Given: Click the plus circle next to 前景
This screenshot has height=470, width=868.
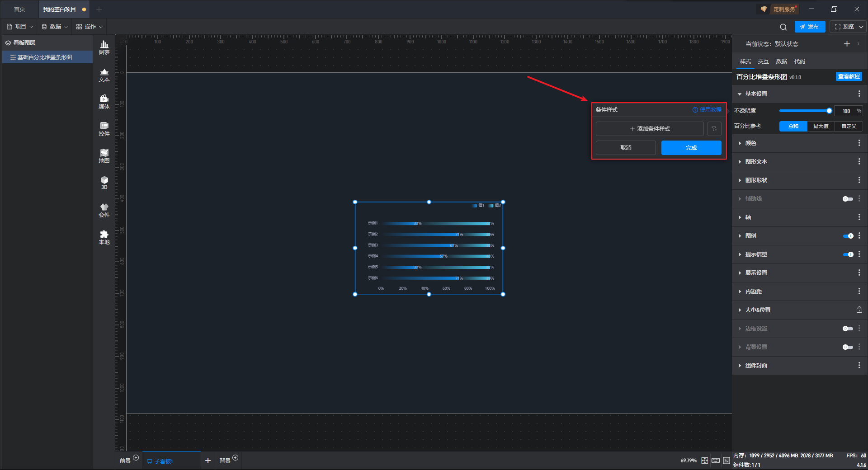Looking at the screenshot, I should (x=136, y=458).
